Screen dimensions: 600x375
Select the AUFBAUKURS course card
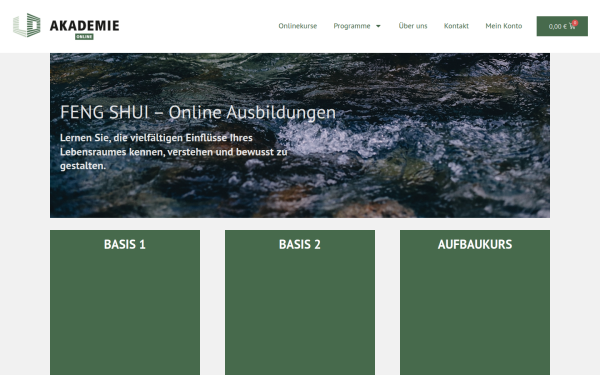pyautogui.click(x=475, y=302)
